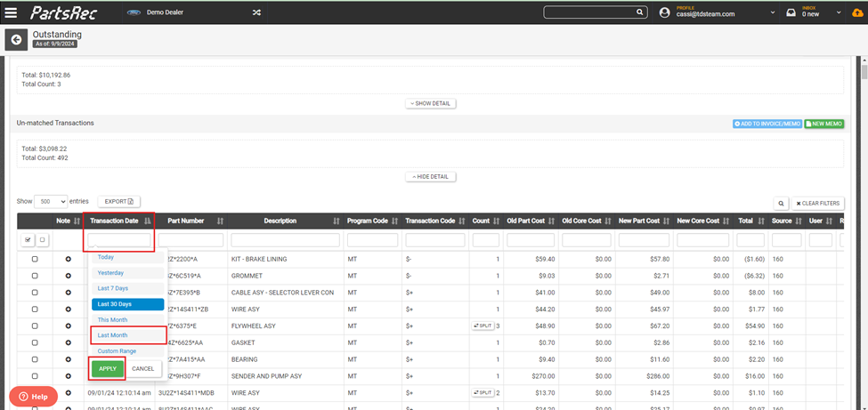Select Today date range option
This screenshot has width=868, height=410.
pyautogui.click(x=128, y=257)
